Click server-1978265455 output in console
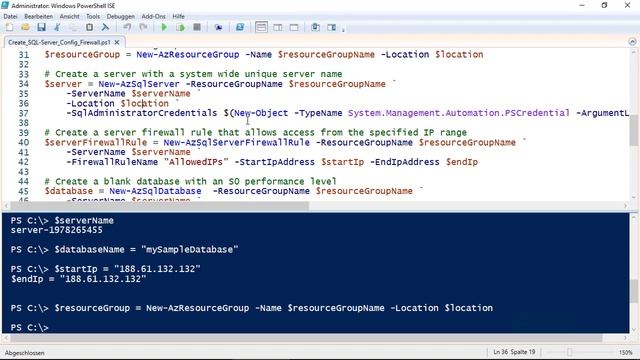This screenshot has height=360, width=640. click(57, 230)
